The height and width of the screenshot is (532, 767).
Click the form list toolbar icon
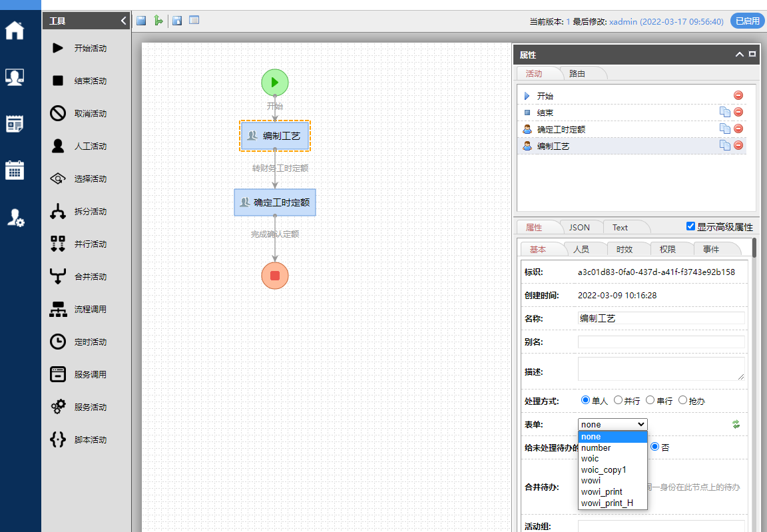coord(194,21)
